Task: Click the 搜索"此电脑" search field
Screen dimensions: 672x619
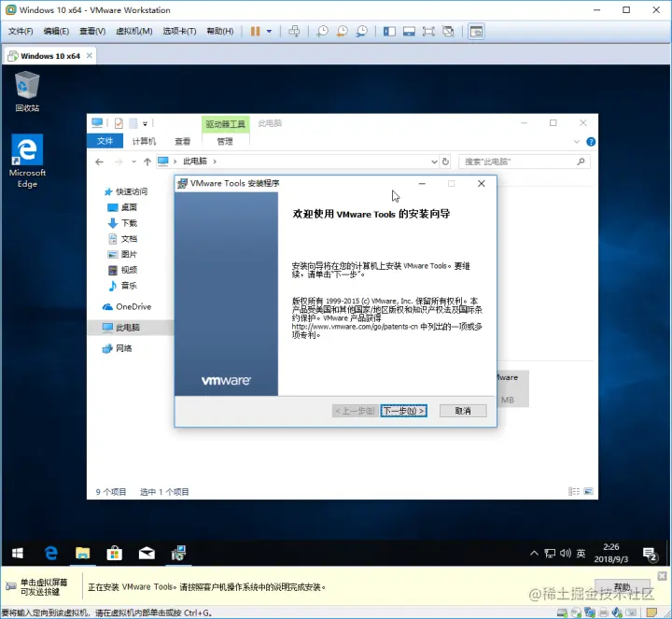Action: tap(525, 162)
